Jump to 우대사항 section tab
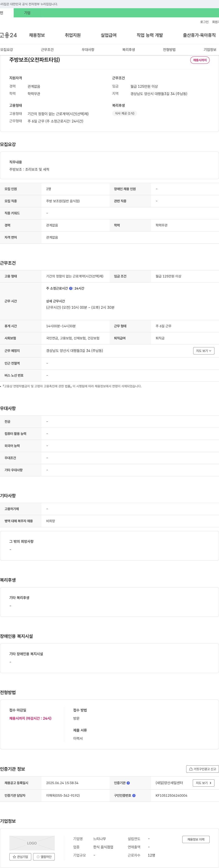Viewport: 219px width, 868px height. pos(88,50)
